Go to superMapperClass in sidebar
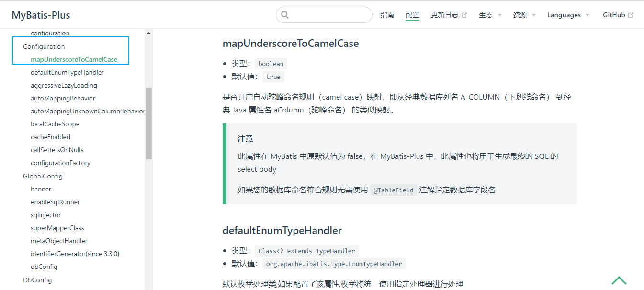 pos(57,228)
